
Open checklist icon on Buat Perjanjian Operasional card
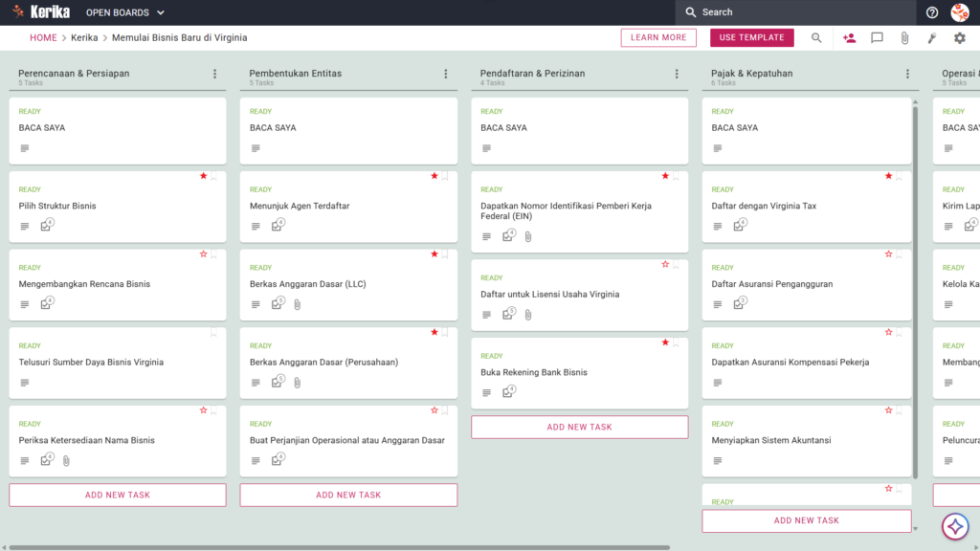278,459
